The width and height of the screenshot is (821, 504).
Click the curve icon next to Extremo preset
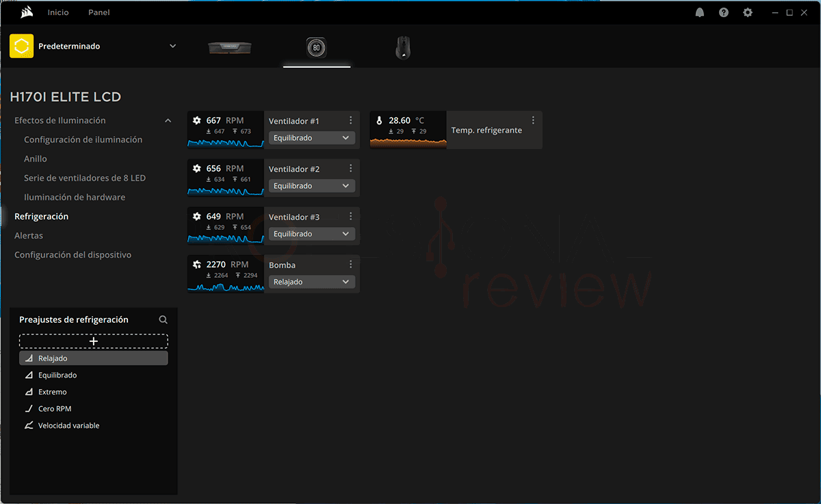(29, 392)
